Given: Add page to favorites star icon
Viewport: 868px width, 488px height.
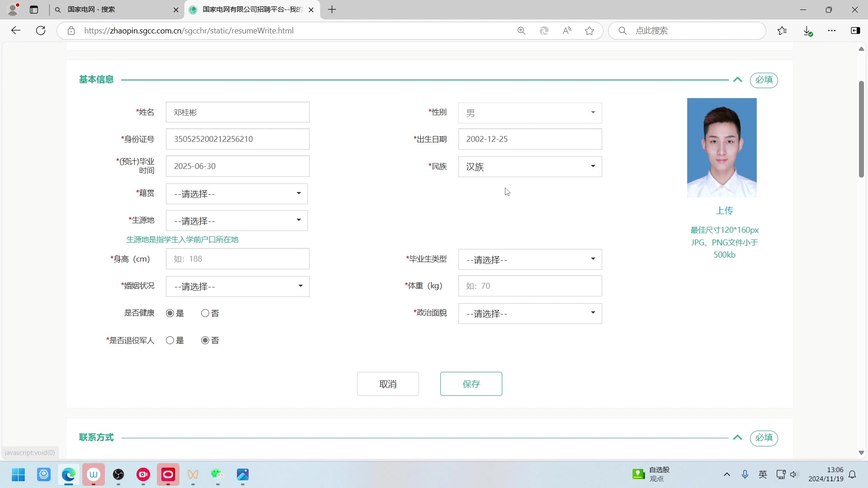Looking at the screenshot, I should (589, 31).
